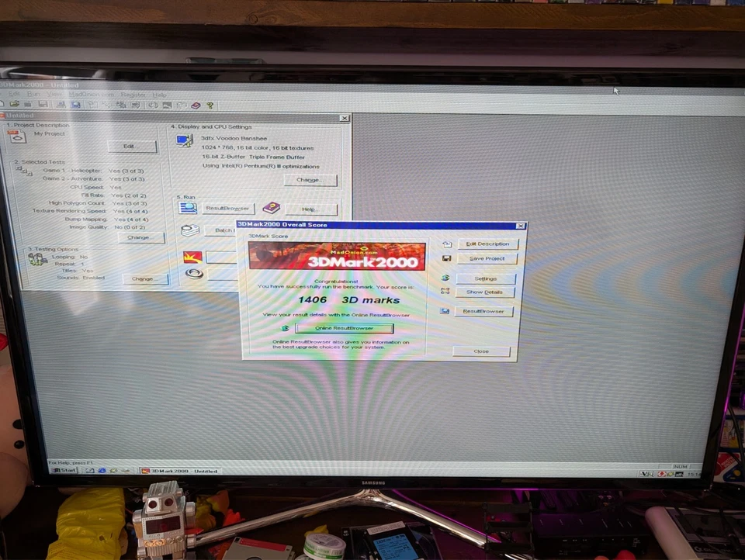This screenshot has width=745, height=560.
Task: Click Edit Description in the score dialog
Action: (487, 244)
